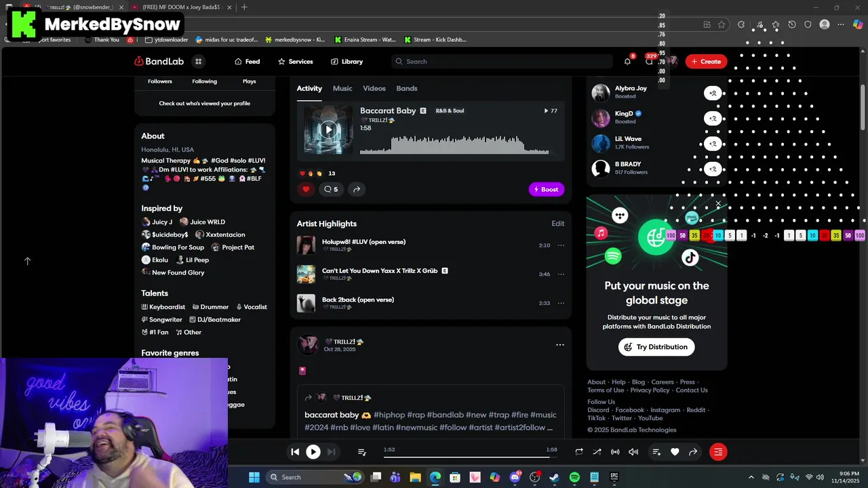Open Discord from the taskbar

(515, 477)
